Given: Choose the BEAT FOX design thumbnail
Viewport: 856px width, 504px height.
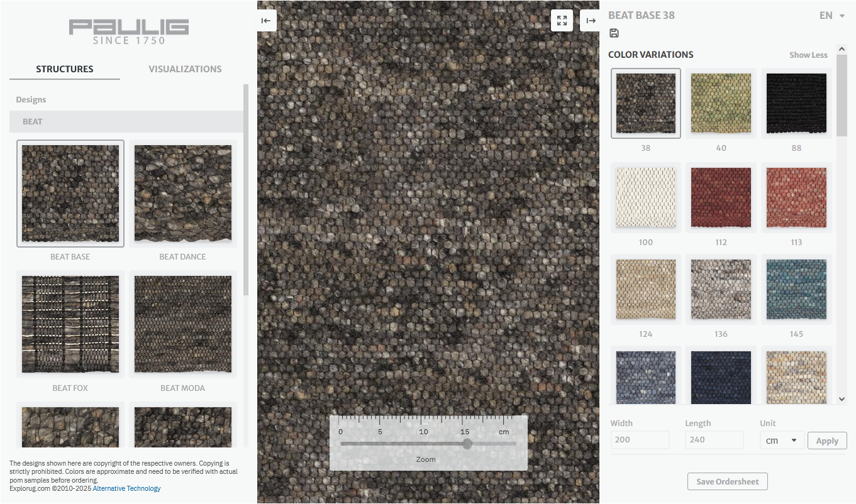Looking at the screenshot, I should click(70, 324).
